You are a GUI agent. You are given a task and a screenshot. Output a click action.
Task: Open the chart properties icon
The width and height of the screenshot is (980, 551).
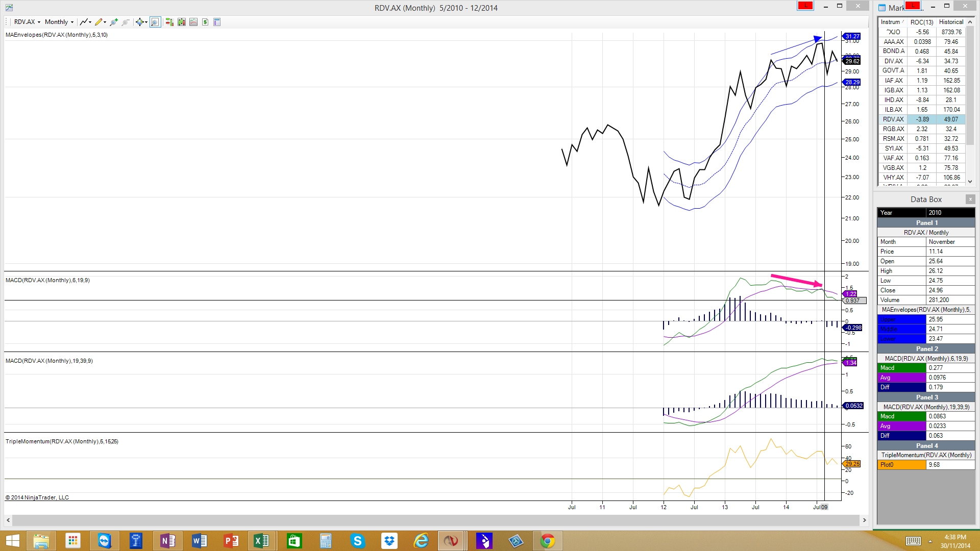coord(217,22)
